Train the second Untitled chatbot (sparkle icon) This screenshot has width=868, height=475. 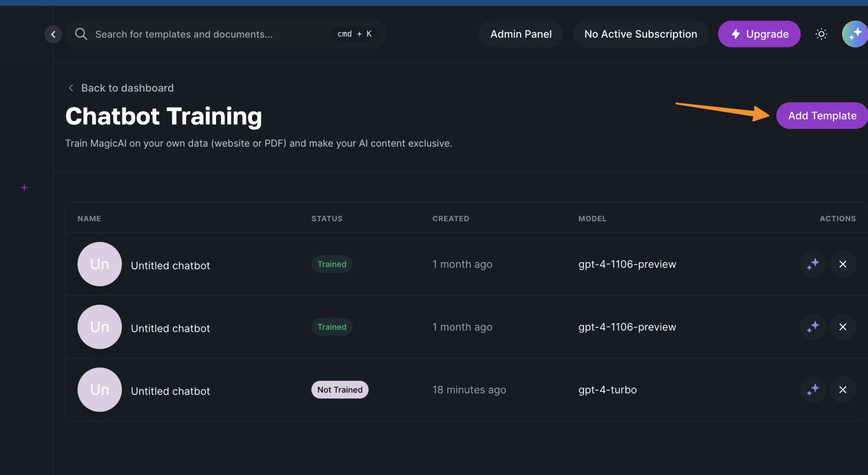pos(813,327)
